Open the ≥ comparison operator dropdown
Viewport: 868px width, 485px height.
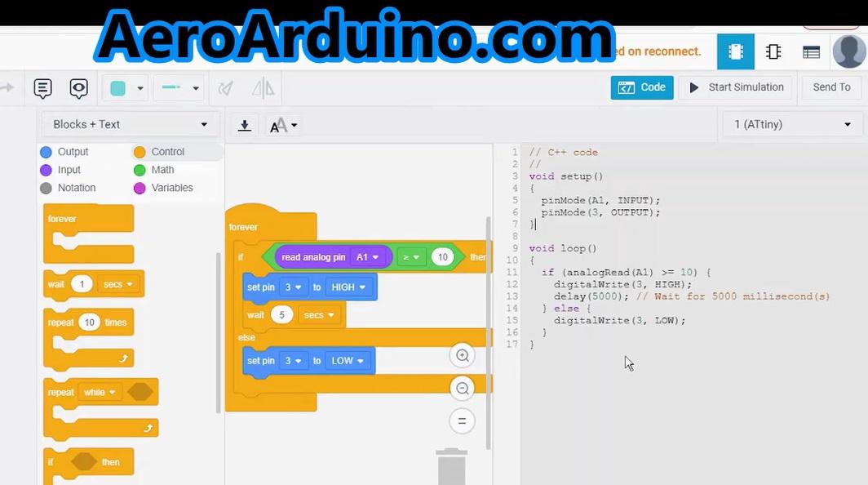pyautogui.click(x=411, y=257)
